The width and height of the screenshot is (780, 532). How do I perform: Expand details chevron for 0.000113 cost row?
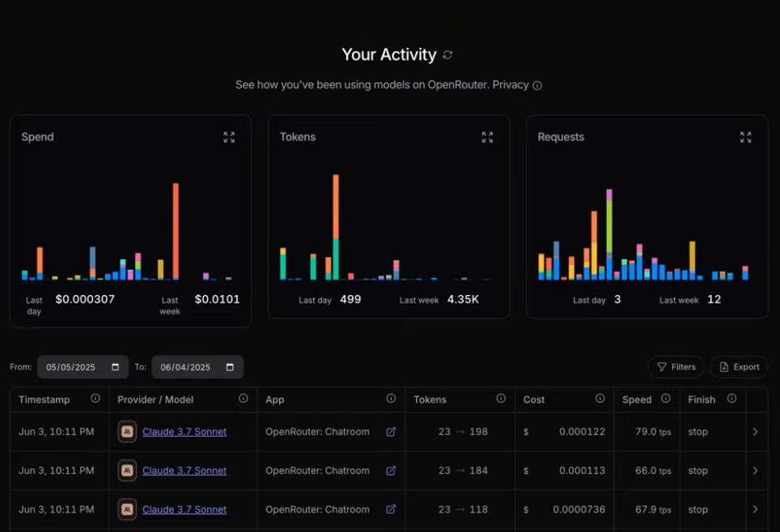pos(755,471)
